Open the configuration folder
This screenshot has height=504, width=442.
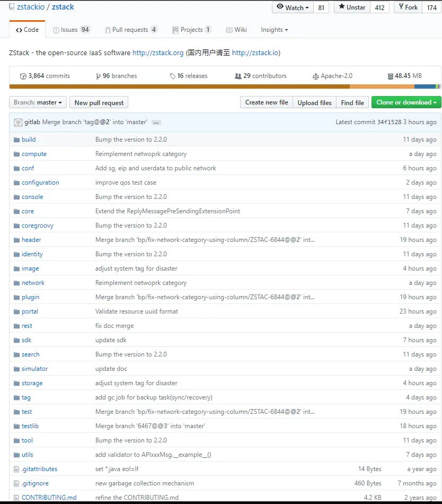click(40, 183)
